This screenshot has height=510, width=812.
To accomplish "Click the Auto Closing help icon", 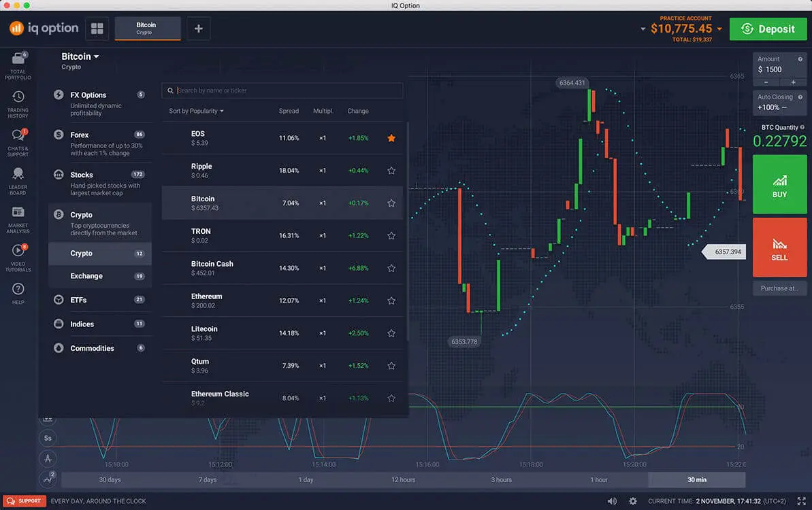I will click(800, 97).
